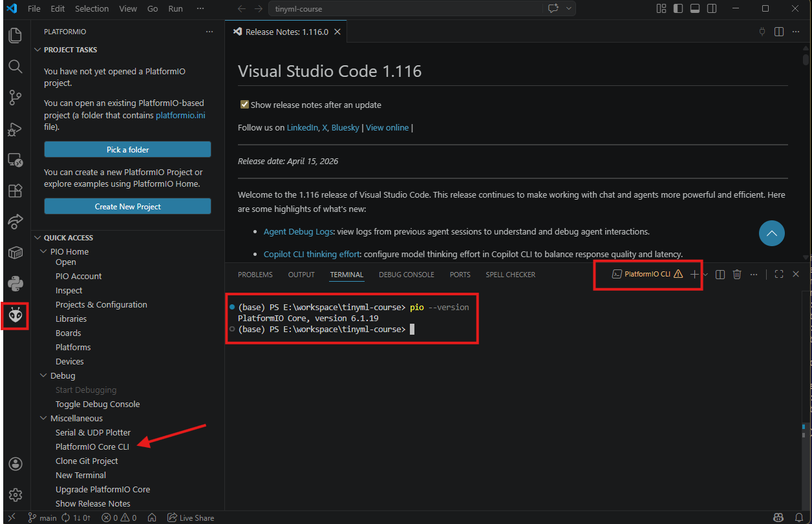The width and height of the screenshot is (812, 524).
Task: Click the Copilot chat icon in title bar
Action: click(553, 8)
